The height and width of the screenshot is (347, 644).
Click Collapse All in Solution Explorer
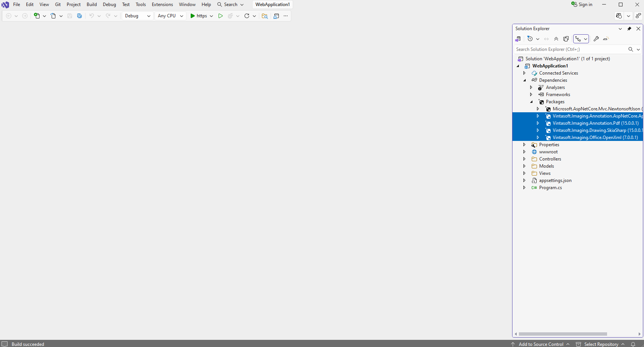click(556, 39)
